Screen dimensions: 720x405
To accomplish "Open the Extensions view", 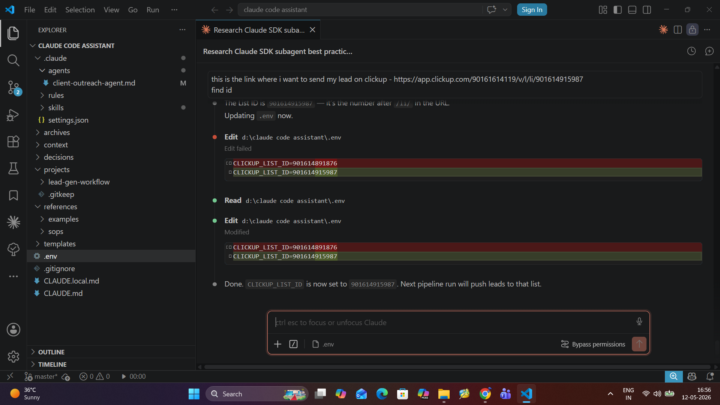I will coord(13,141).
